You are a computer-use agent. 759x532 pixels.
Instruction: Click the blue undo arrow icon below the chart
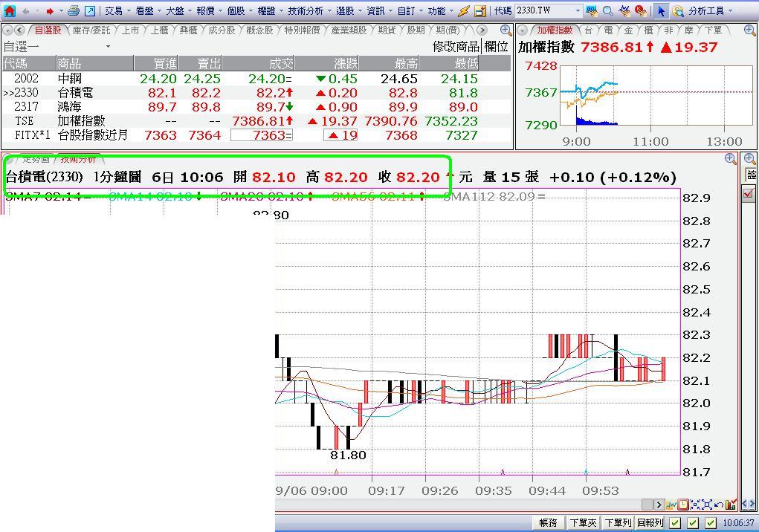[719, 505]
